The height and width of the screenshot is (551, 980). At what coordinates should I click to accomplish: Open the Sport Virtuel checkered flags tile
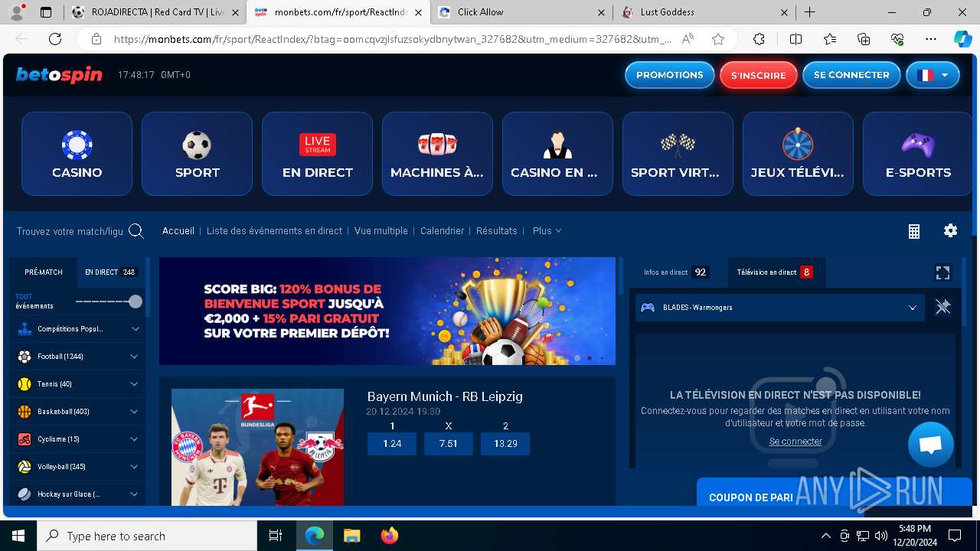[678, 154]
